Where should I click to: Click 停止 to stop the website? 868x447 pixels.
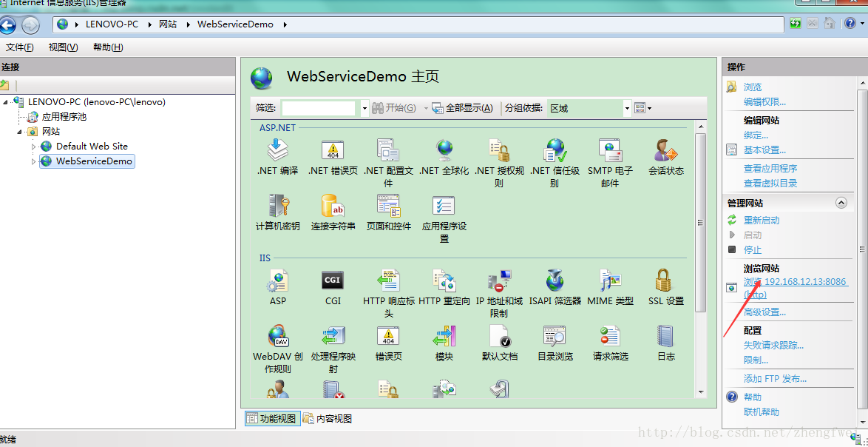pyautogui.click(x=753, y=250)
